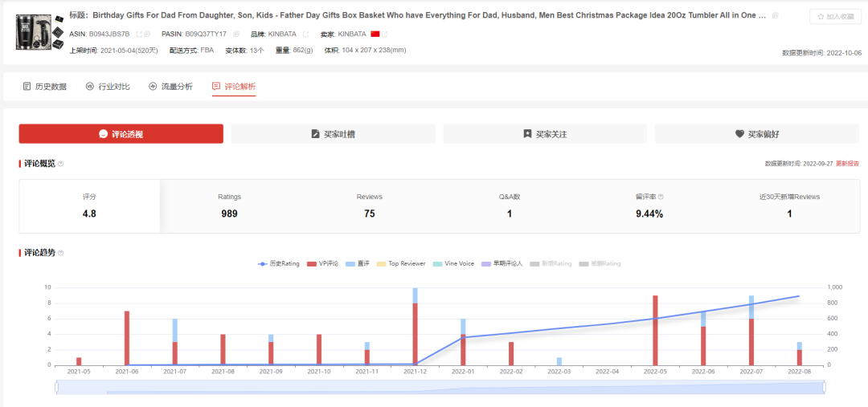Add product to favorites with 加入收藏

point(834,17)
